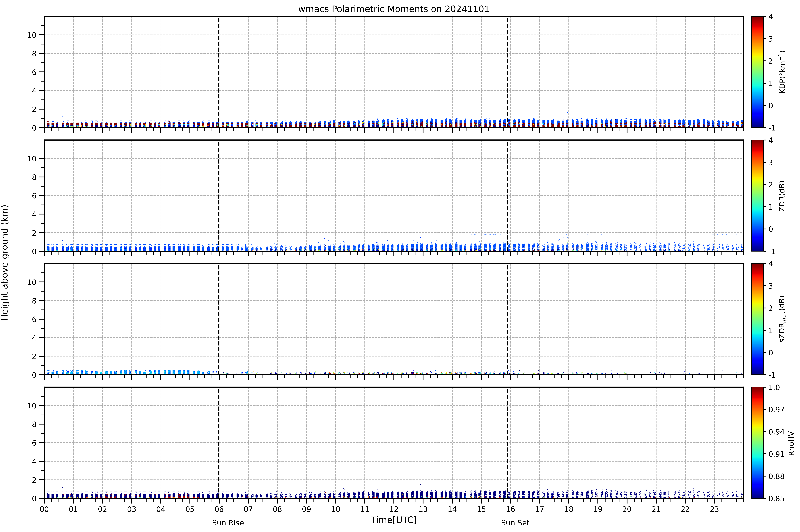Click the 18 hour tick label
The image size is (800, 532).
coord(569,509)
